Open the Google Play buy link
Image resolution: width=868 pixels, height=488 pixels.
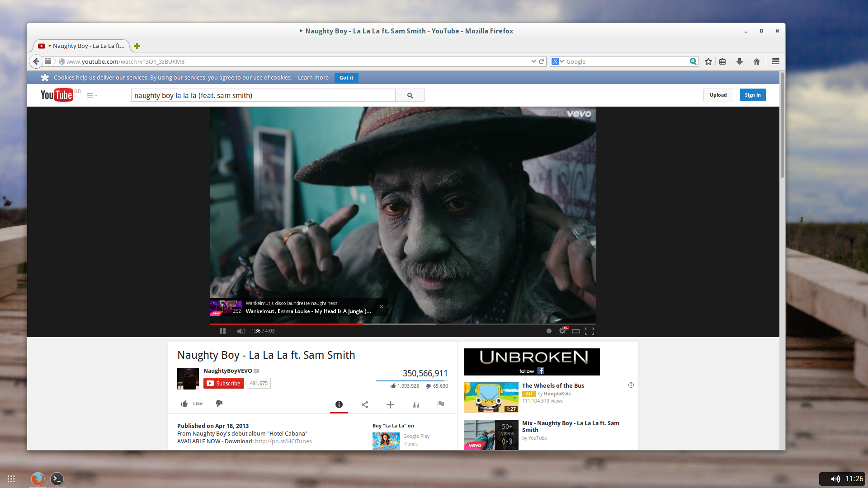pos(416,436)
